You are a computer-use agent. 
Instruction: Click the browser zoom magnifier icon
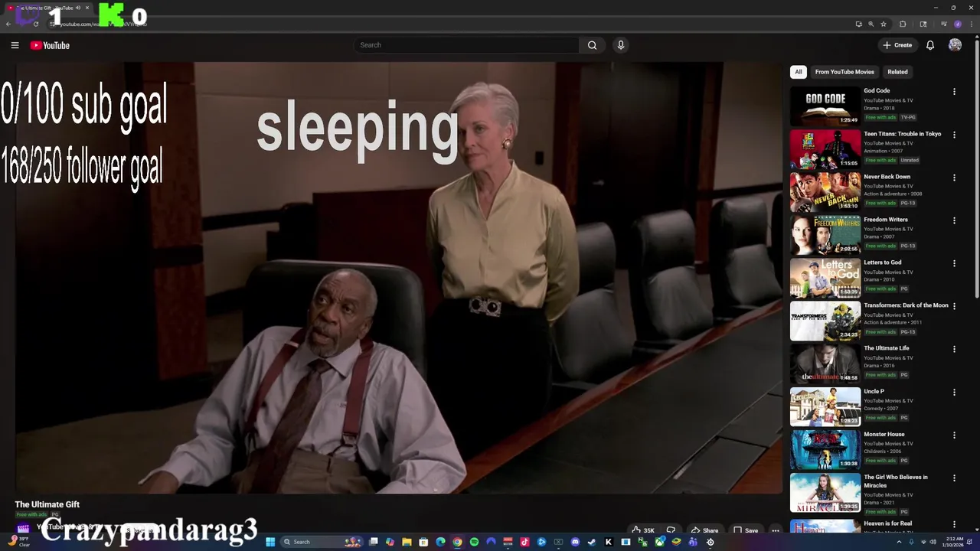871,24
